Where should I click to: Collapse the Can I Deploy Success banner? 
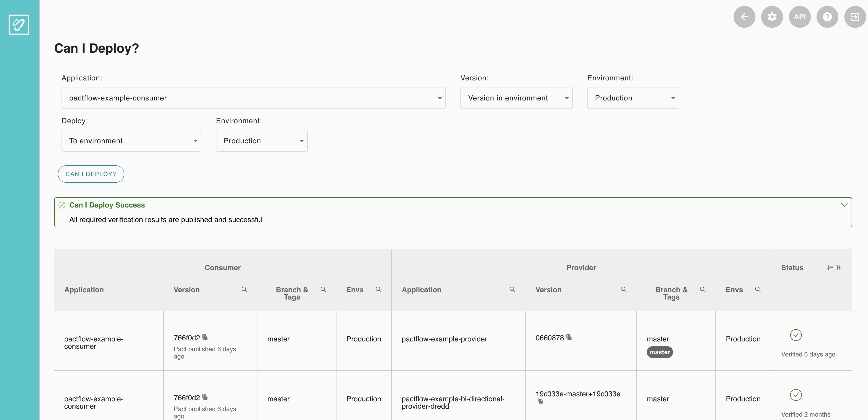pos(844,205)
